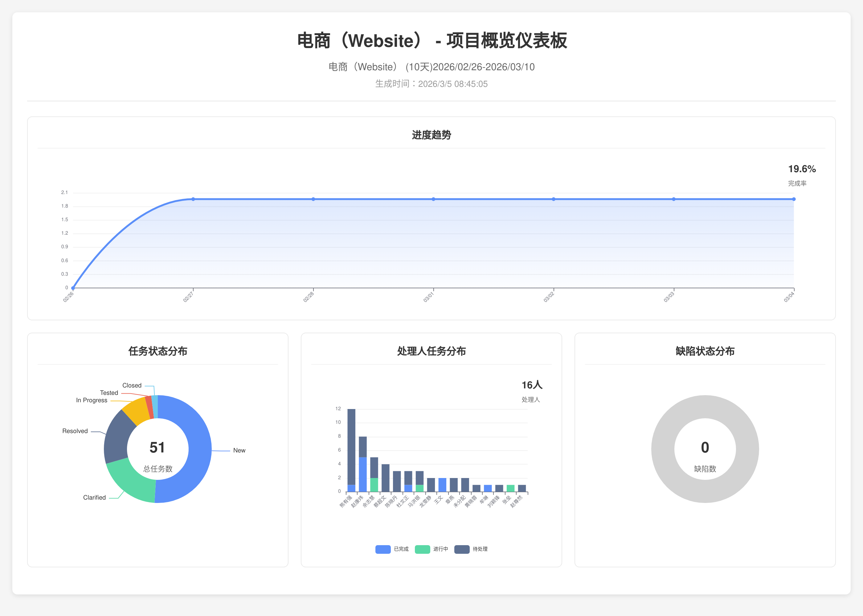Click the bar for 赵尊然
Screen dimensions: 863x616
pyautogui.click(x=522, y=488)
